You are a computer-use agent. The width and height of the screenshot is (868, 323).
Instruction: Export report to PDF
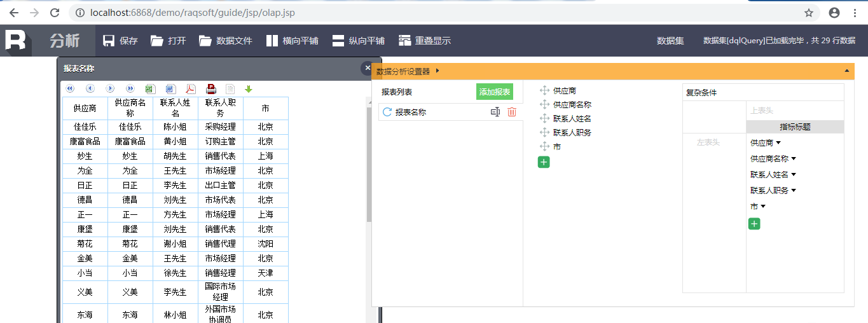[x=190, y=89]
